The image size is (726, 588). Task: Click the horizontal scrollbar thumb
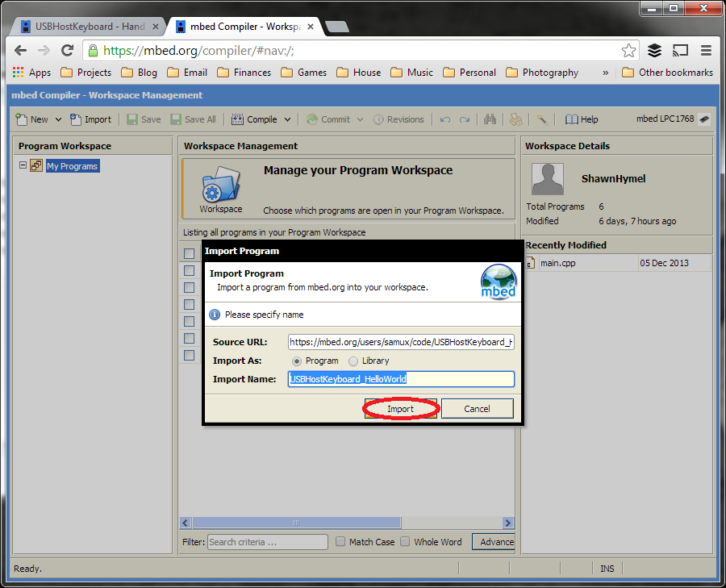point(296,523)
